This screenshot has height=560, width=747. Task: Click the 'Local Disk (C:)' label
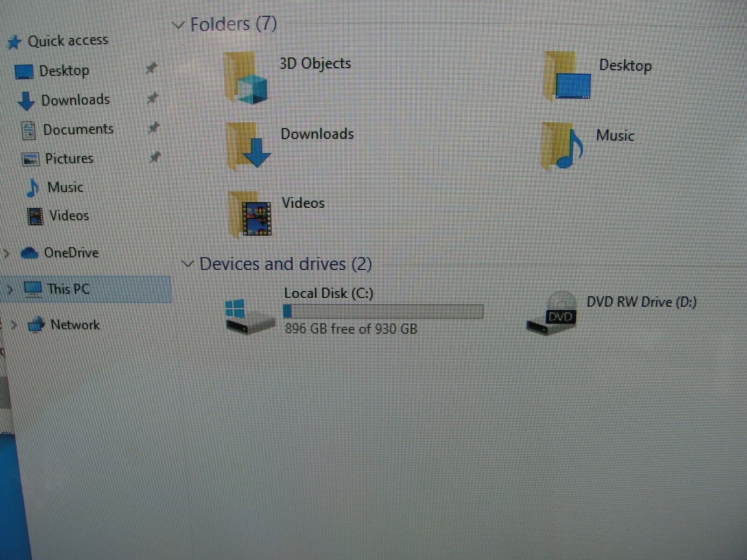coord(329,294)
